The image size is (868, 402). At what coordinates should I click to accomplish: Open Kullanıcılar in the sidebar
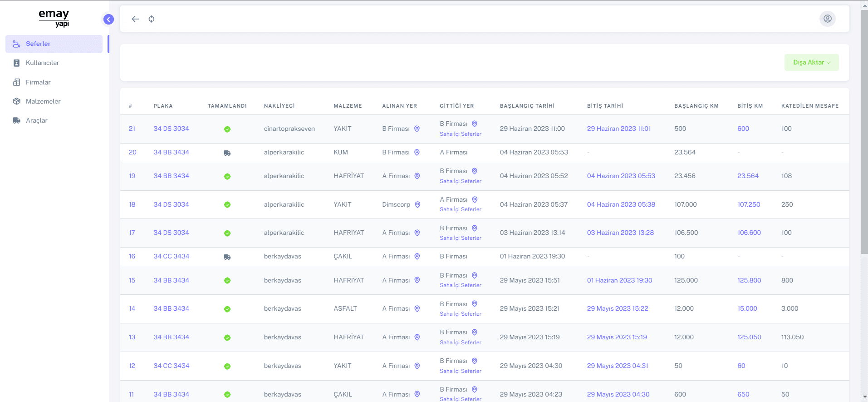[x=42, y=63]
